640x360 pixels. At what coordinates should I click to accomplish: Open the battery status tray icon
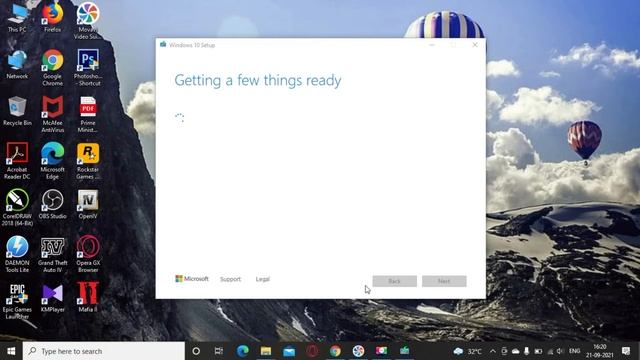(538, 351)
